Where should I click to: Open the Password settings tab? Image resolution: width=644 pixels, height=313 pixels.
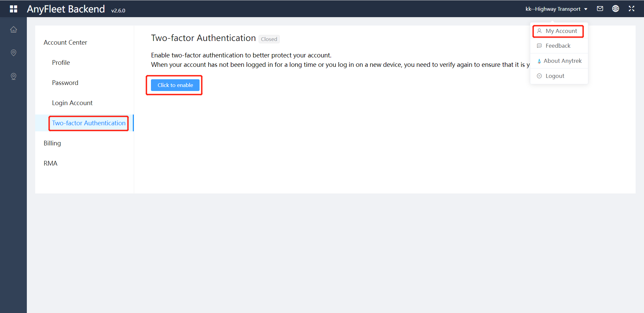[x=65, y=83]
